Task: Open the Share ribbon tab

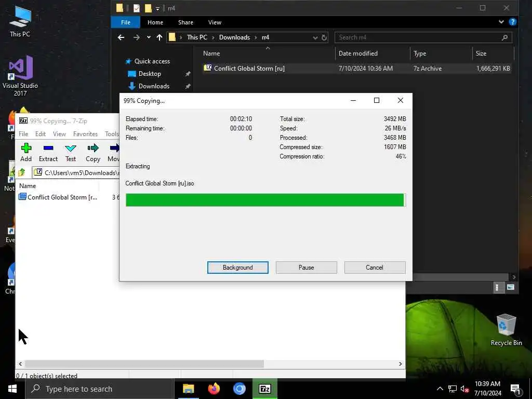Action: coord(185,22)
